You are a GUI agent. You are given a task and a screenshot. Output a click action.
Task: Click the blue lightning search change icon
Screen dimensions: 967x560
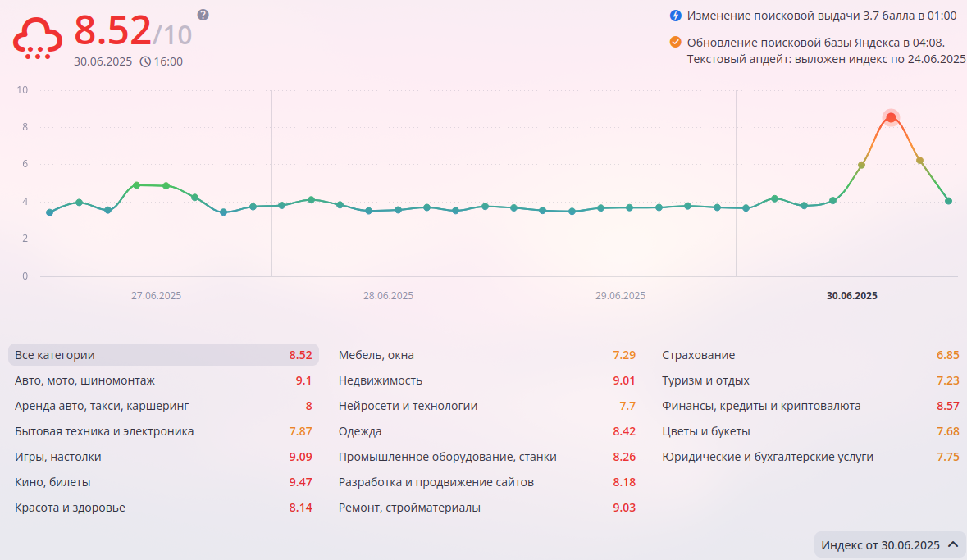[x=675, y=16]
